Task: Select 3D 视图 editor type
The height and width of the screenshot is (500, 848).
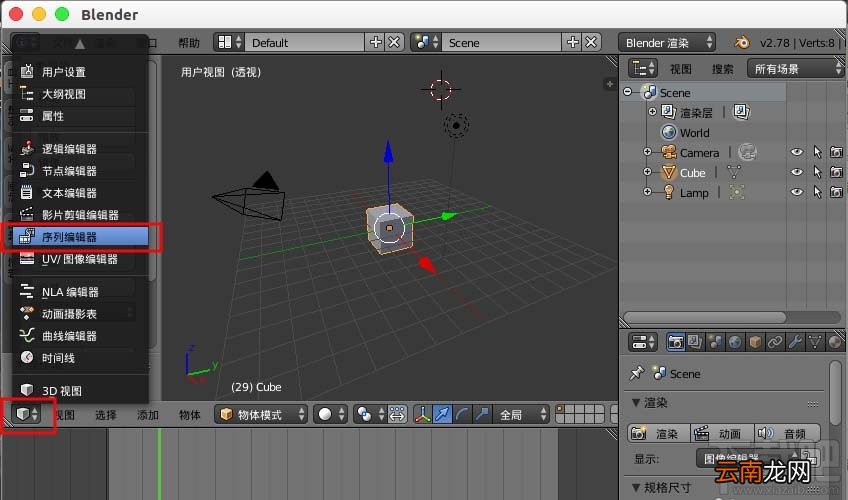Action: coord(80,391)
